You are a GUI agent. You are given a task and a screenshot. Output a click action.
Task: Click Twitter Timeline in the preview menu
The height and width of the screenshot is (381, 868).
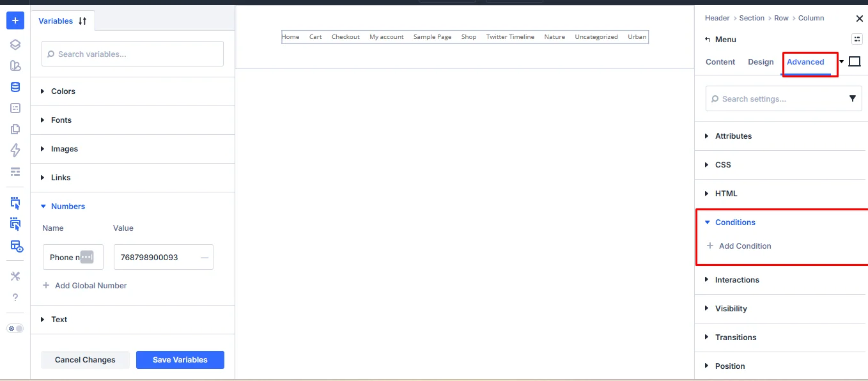point(510,37)
